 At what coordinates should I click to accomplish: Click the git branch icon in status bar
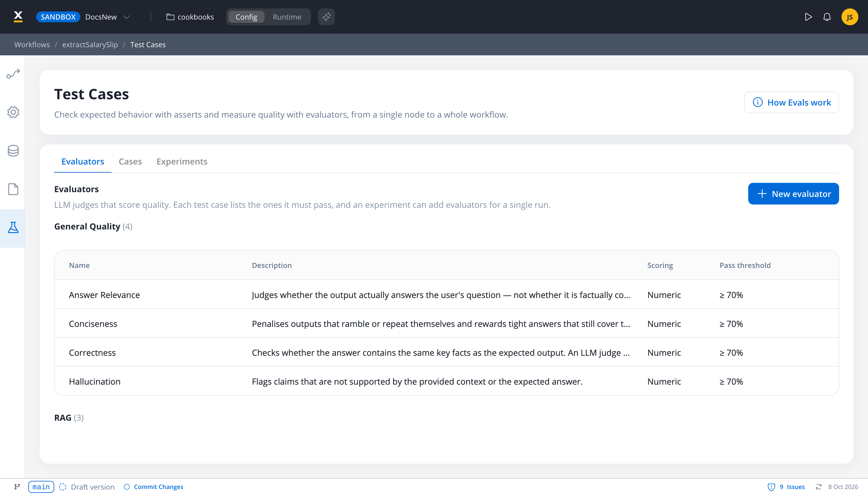[17, 487]
